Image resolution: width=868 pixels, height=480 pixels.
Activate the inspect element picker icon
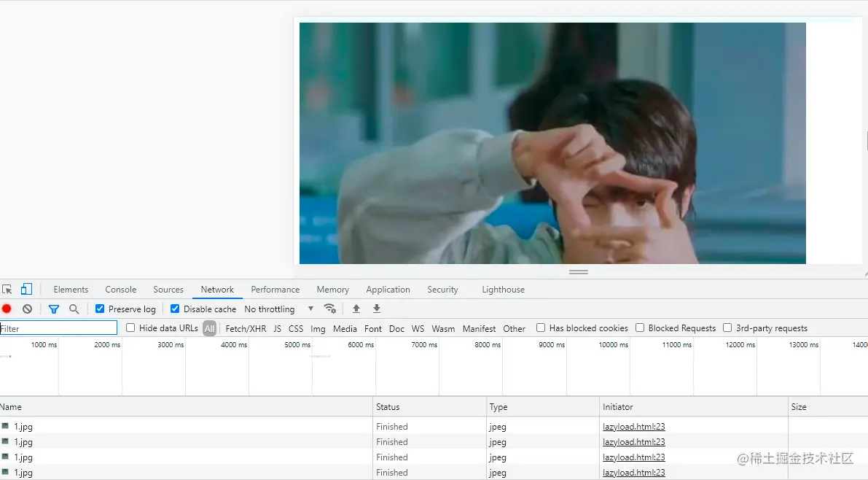pos(7,290)
